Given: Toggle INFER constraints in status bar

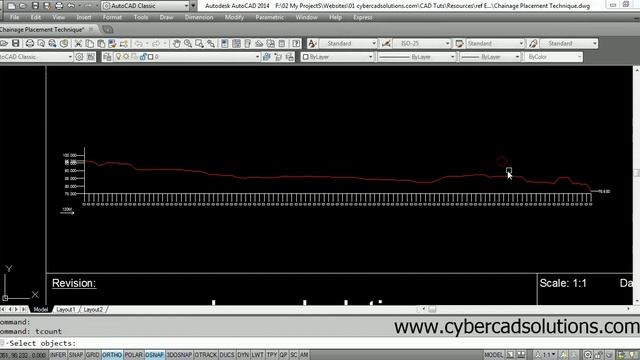Looking at the screenshot, I should click(x=58, y=355).
